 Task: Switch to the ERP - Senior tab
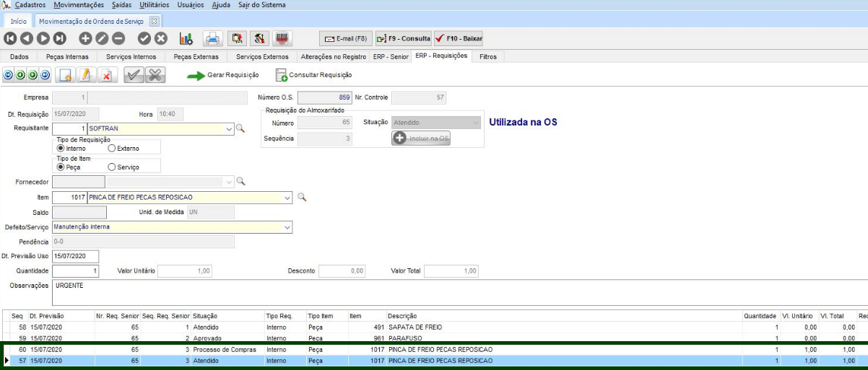(391, 56)
